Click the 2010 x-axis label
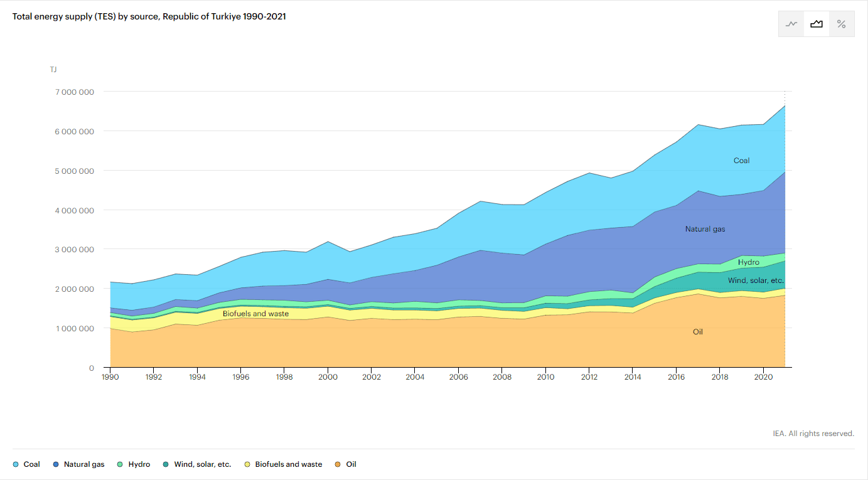Screen dimensions: 868x480 coord(545,378)
